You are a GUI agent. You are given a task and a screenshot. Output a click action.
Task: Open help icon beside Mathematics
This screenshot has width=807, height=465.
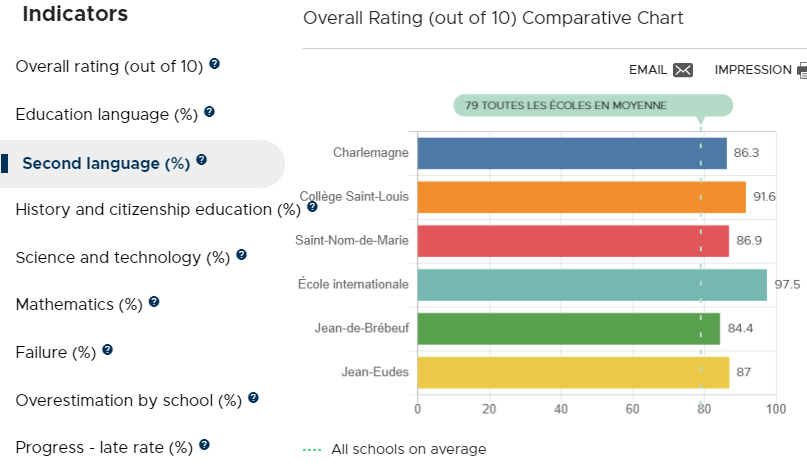coord(154,302)
